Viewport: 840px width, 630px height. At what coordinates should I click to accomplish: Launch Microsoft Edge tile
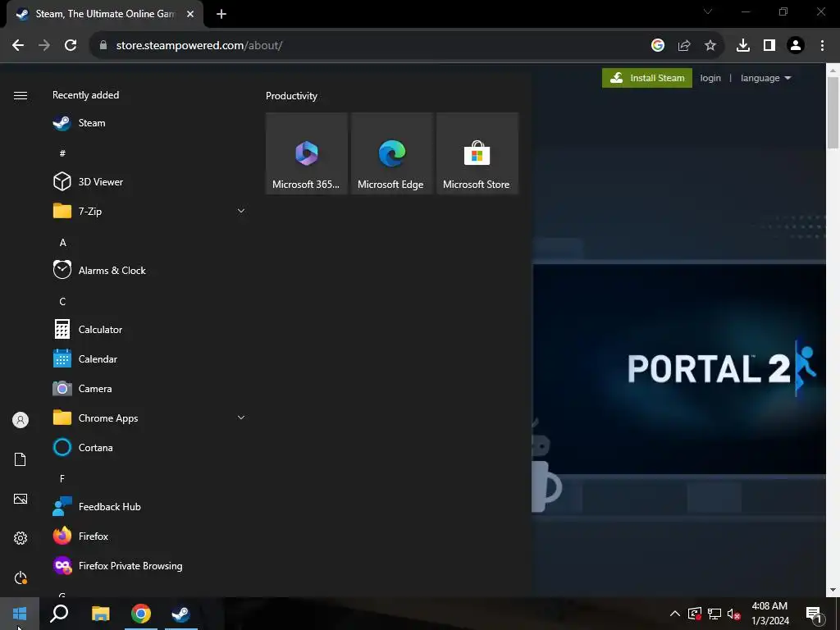pyautogui.click(x=391, y=153)
